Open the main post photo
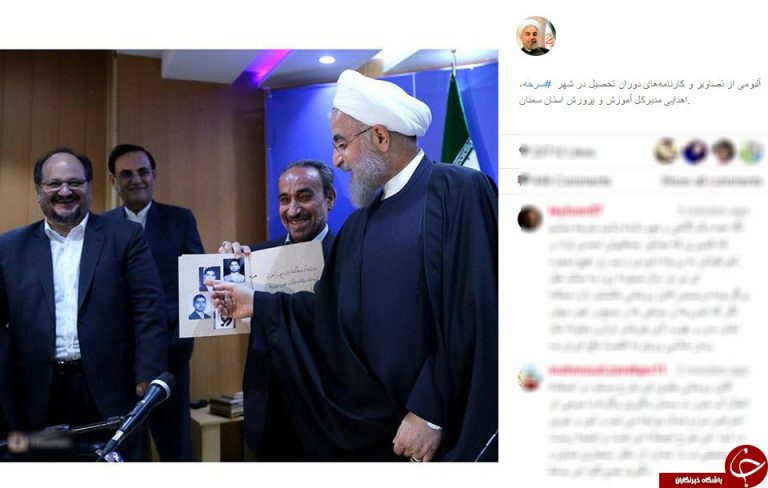Viewport: 768px width, 488px height. click(x=249, y=255)
